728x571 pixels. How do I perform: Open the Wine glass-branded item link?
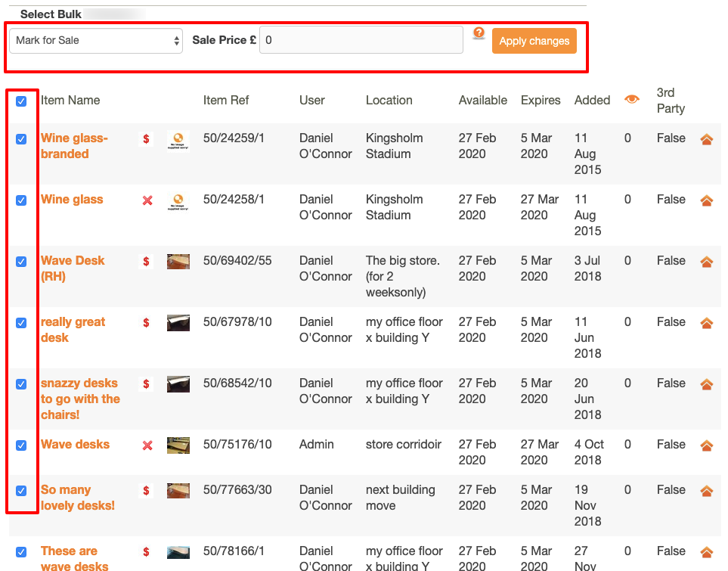click(x=73, y=146)
